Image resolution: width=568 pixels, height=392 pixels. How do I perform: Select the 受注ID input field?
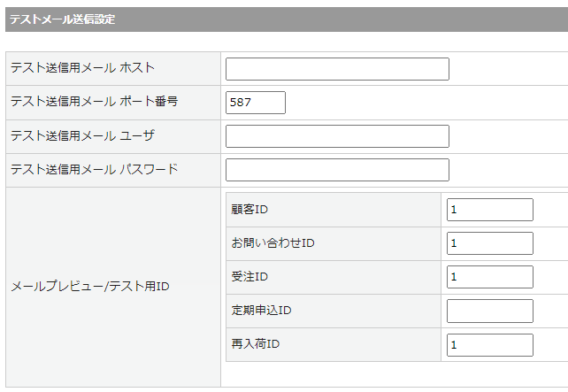489,277
